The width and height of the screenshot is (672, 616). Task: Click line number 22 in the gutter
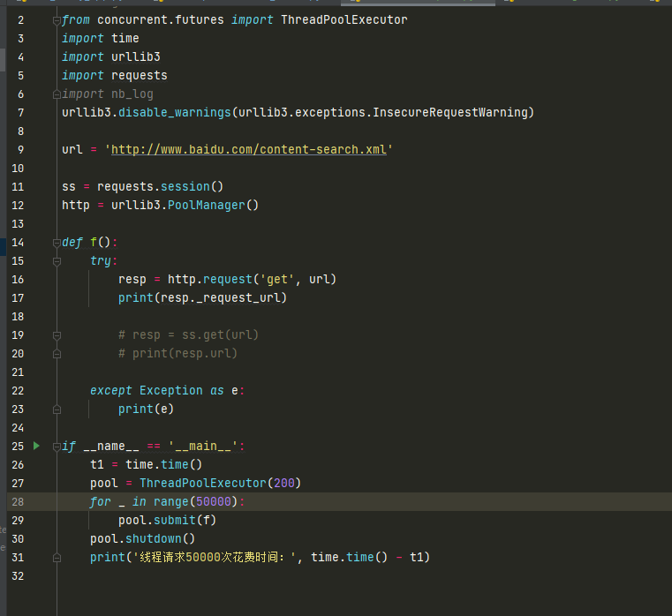point(18,391)
